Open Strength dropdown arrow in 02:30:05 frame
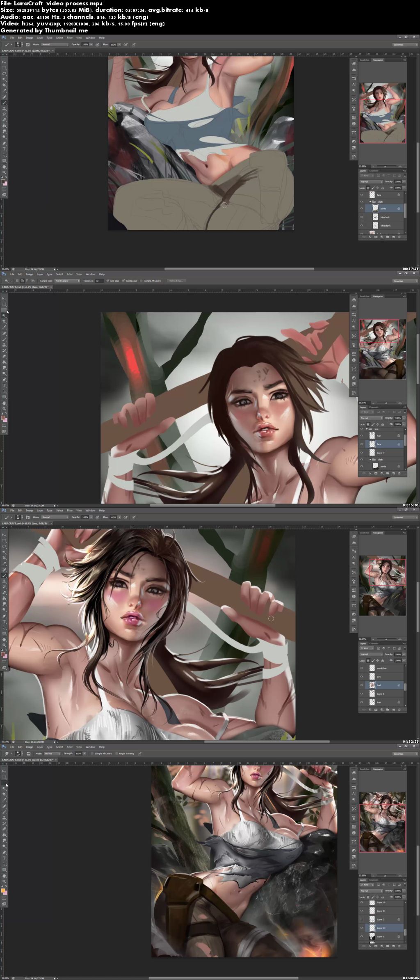Screen dimensions: 420x980 pyautogui.click(x=84, y=753)
